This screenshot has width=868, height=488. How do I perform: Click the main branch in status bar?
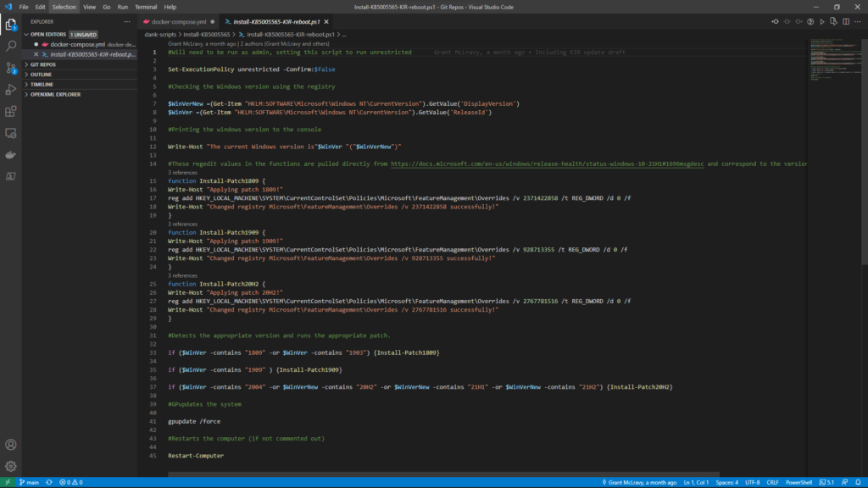coord(28,482)
